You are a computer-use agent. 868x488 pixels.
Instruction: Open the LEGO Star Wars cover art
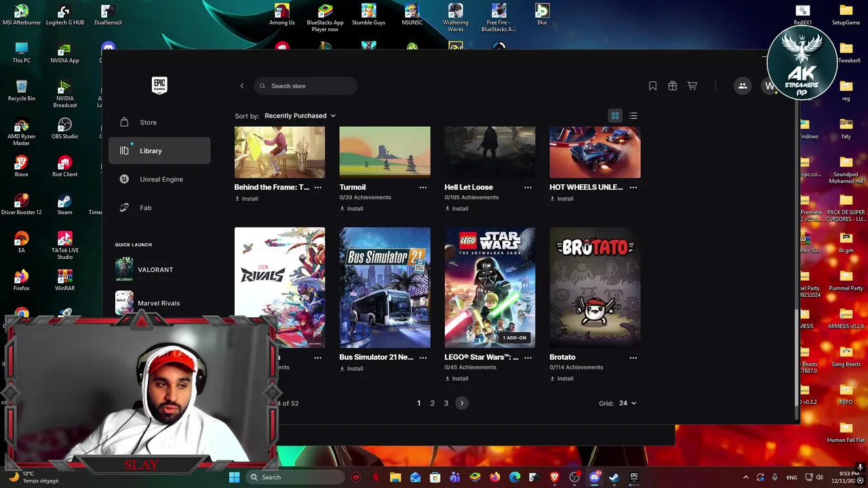pos(490,287)
